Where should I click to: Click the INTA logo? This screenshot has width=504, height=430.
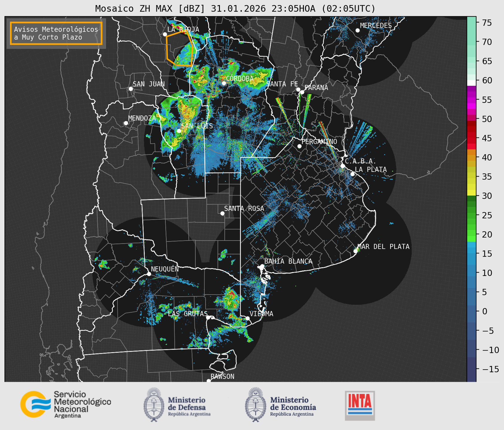360,405
